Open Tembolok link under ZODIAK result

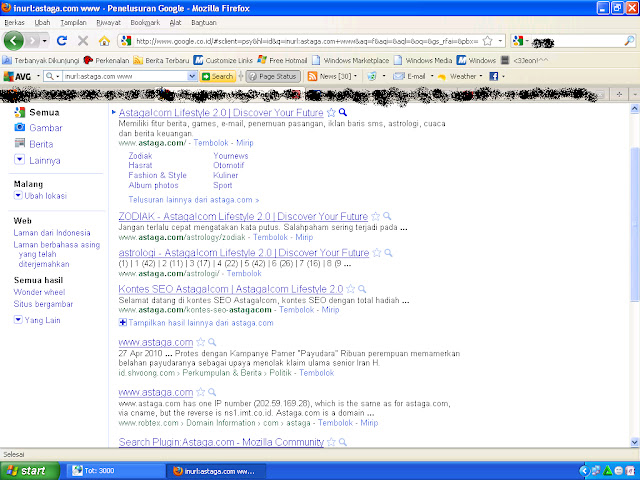point(270,237)
